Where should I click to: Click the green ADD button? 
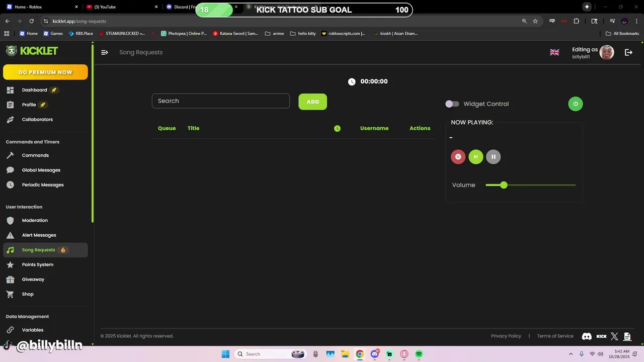pos(312,102)
